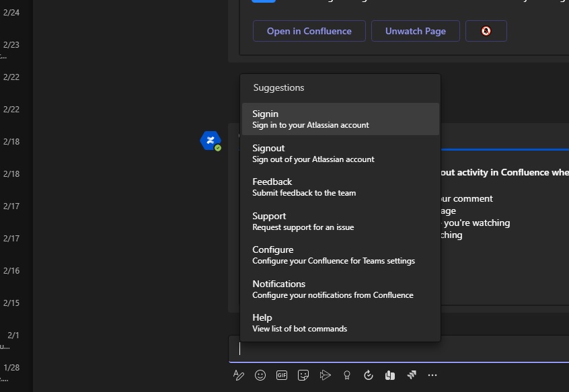Screen dimensions: 569x392
Task: Open the sticker picker
Action: [x=303, y=375]
